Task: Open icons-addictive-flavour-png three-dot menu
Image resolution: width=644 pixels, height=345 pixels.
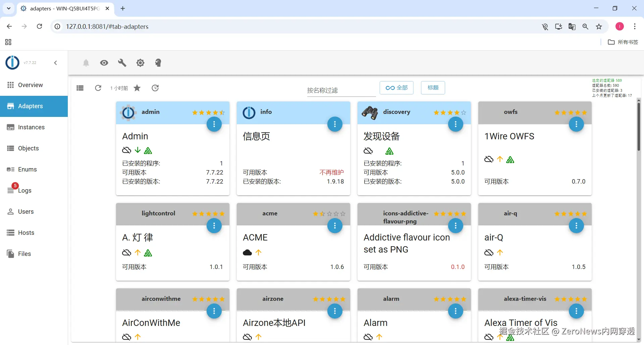Action: pos(455,226)
